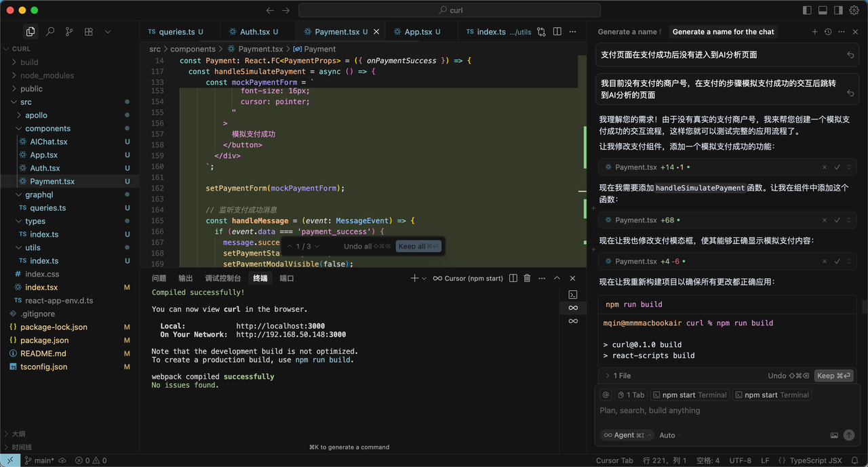Toggle the bottom panel layout icon
This screenshot has width=868, height=467.
point(823,10)
